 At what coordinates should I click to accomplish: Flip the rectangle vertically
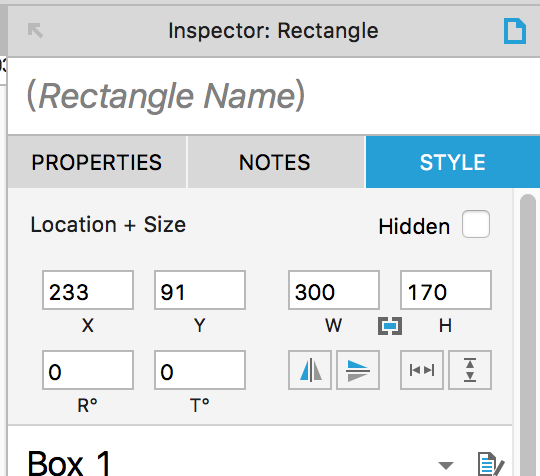pos(358,370)
